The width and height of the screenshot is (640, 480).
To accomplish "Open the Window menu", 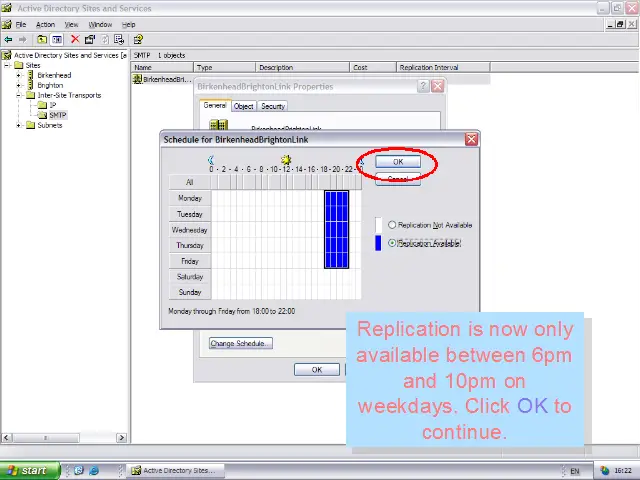I will click(x=100, y=24).
